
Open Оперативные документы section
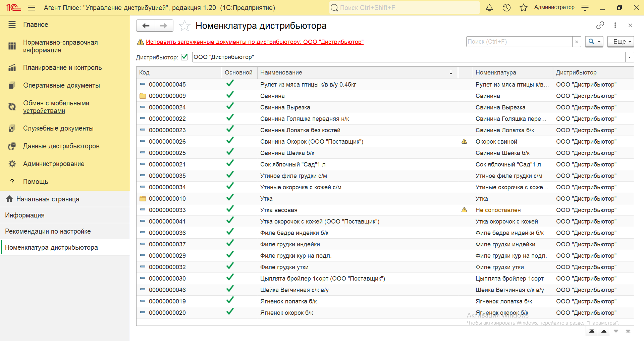tap(61, 85)
